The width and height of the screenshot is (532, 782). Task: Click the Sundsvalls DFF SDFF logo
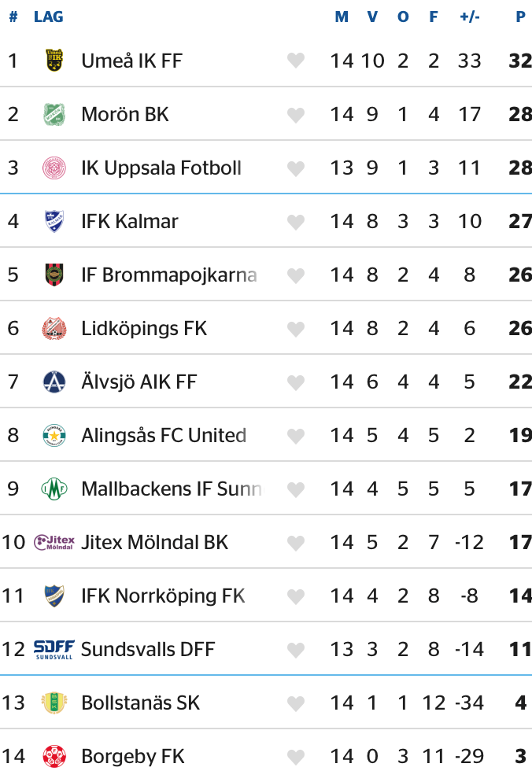coord(54,649)
